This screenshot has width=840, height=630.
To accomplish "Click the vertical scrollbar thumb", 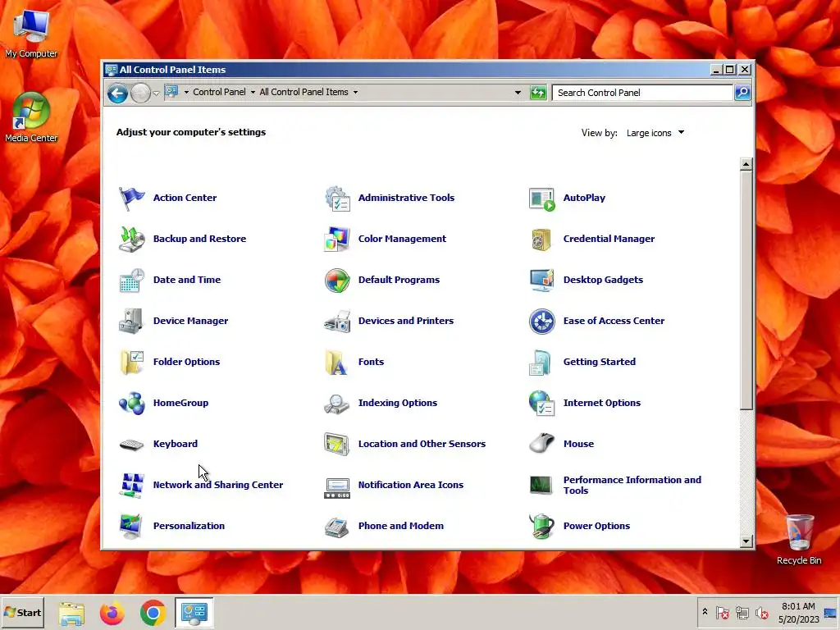I will click(x=746, y=291).
